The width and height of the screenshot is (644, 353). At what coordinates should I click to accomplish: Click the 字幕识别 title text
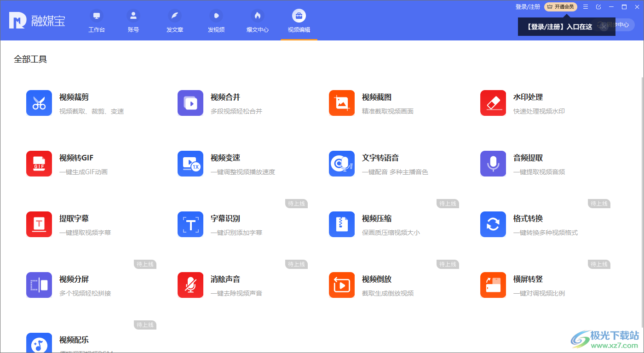coord(225,219)
